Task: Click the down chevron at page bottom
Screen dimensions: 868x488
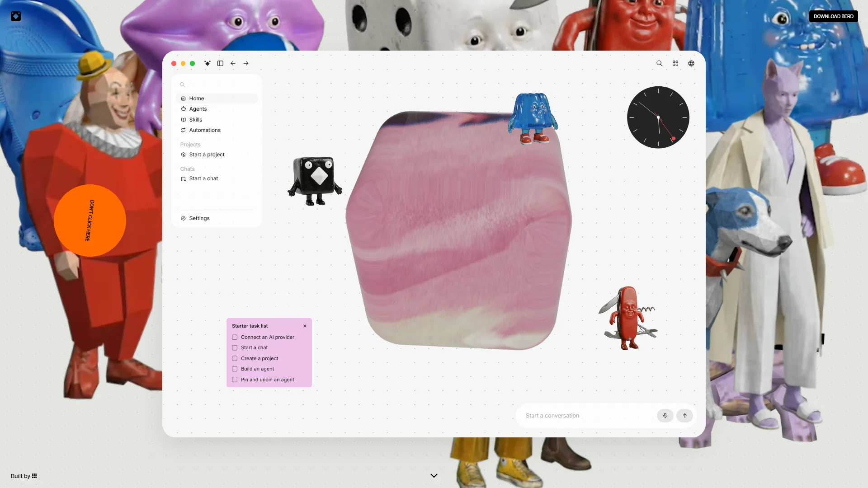Action: tap(434, 475)
